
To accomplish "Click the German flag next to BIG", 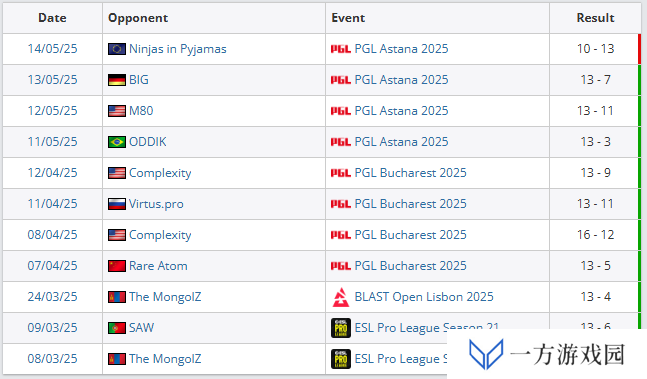I will pyautogui.click(x=117, y=80).
